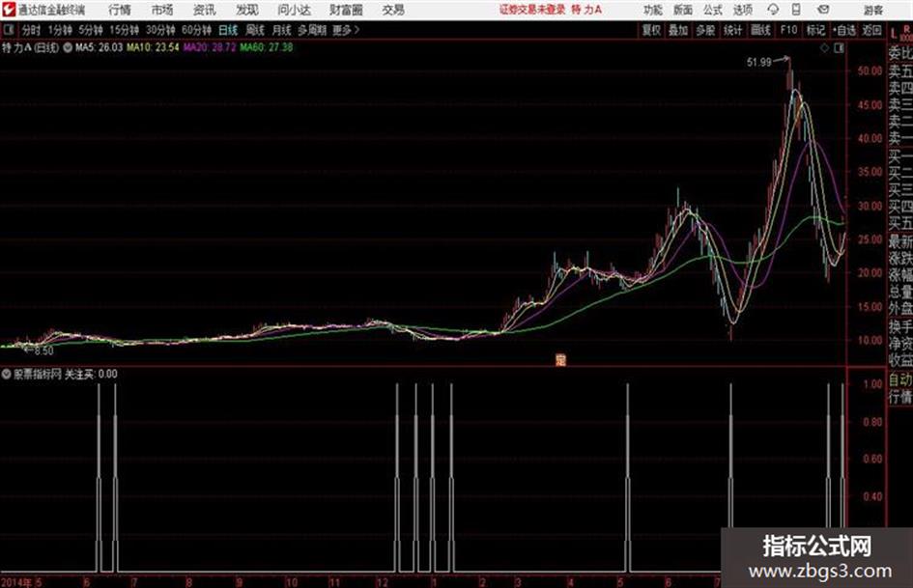Viewport: 913px width, 588px height.
Task: Open the 公式 menu
Action: (713, 10)
